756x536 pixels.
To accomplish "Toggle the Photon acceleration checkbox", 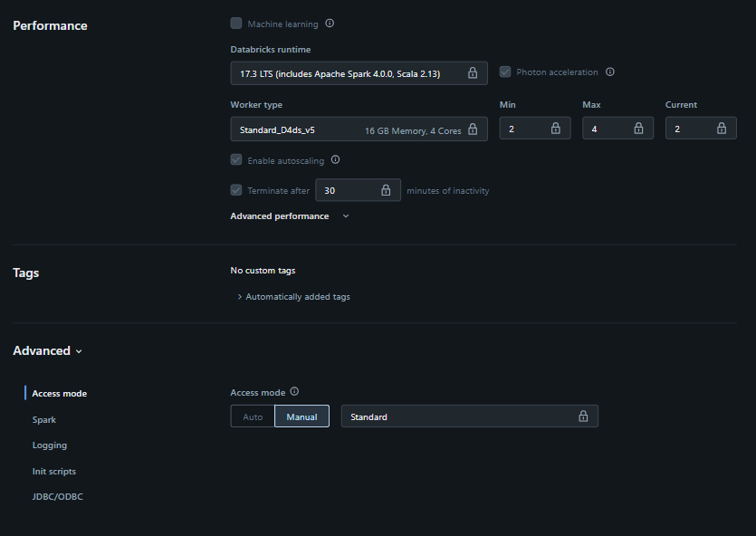I will (505, 72).
